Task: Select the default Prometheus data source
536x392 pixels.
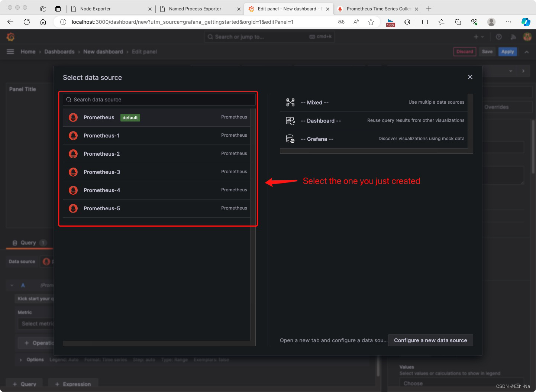Action: pyautogui.click(x=156, y=117)
